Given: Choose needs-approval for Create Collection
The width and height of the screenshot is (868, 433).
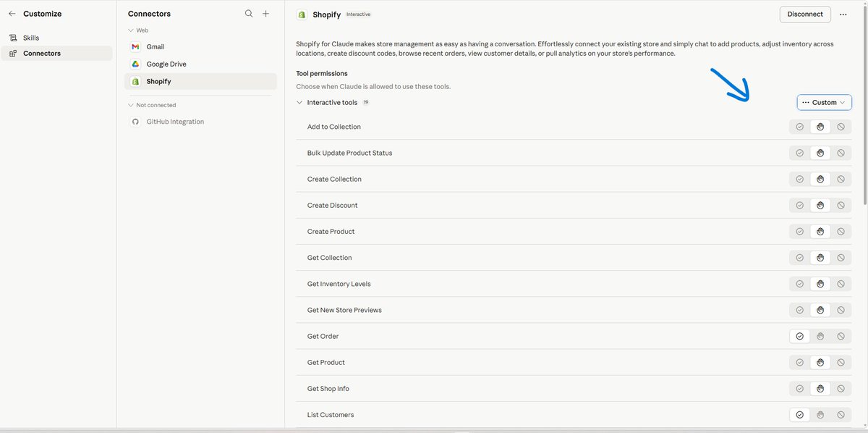Looking at the screenshot, I should (x=820, y=179).
